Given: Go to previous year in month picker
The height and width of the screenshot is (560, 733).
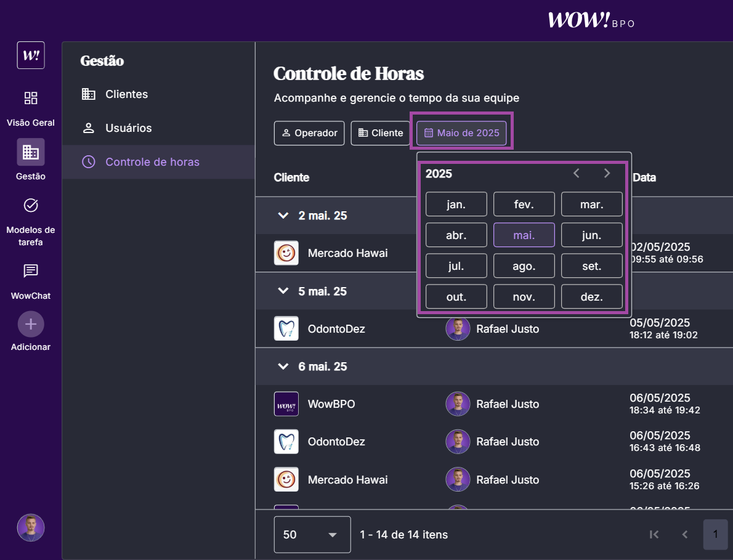Looking at the screenshot, I should click(x=577, y=174).
